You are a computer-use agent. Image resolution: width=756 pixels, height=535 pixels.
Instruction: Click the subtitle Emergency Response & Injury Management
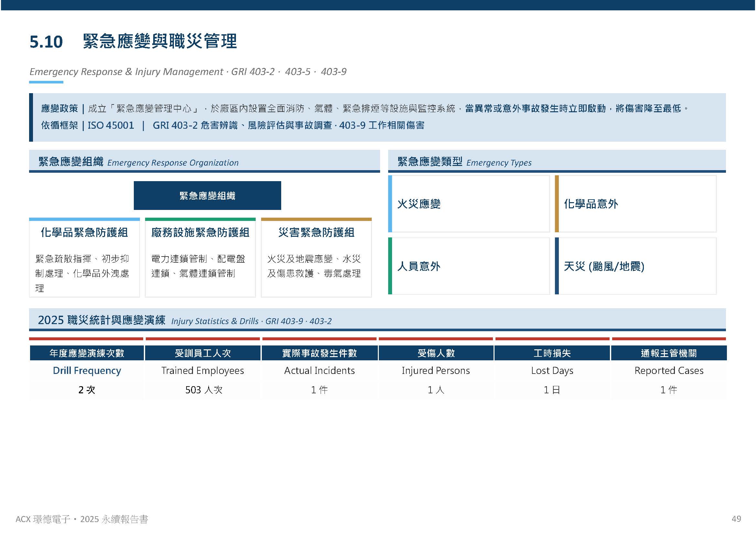click(126, 71)
